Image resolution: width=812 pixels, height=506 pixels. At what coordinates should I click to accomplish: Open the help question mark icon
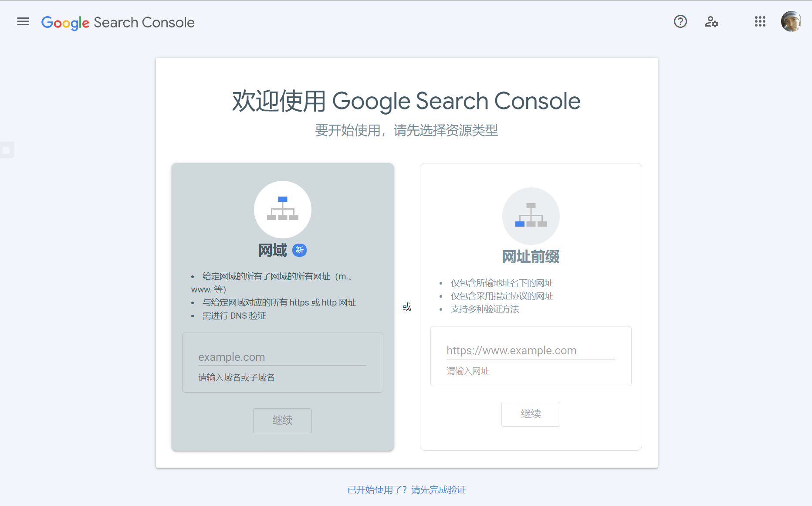[x=680, y=21]
